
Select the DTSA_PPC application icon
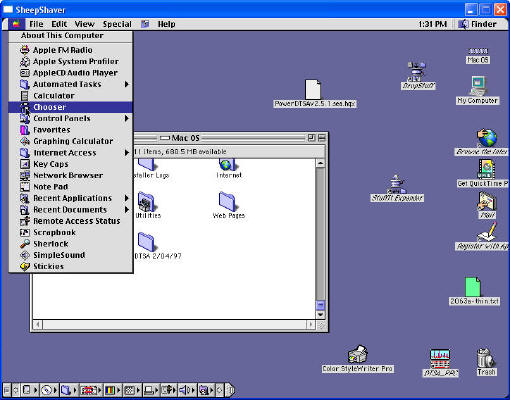click(x=440, y=363)
